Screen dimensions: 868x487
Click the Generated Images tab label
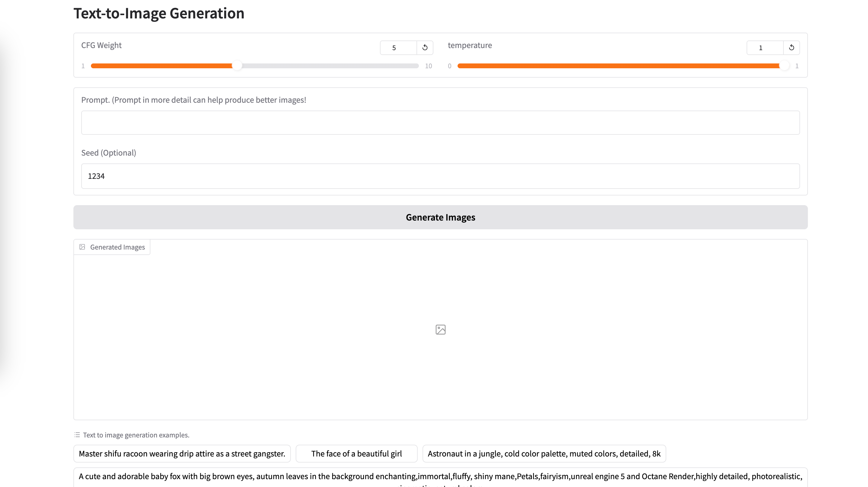click(117, 247)
